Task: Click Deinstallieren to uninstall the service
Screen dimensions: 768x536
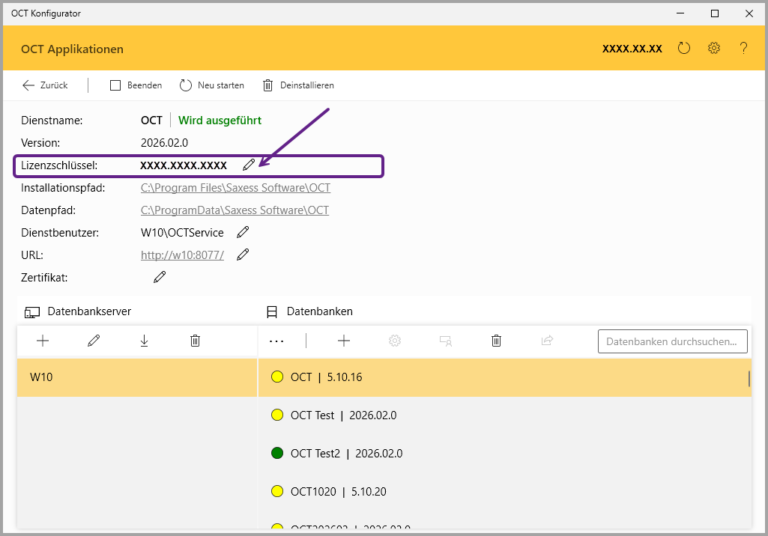Action: [298, 85]
